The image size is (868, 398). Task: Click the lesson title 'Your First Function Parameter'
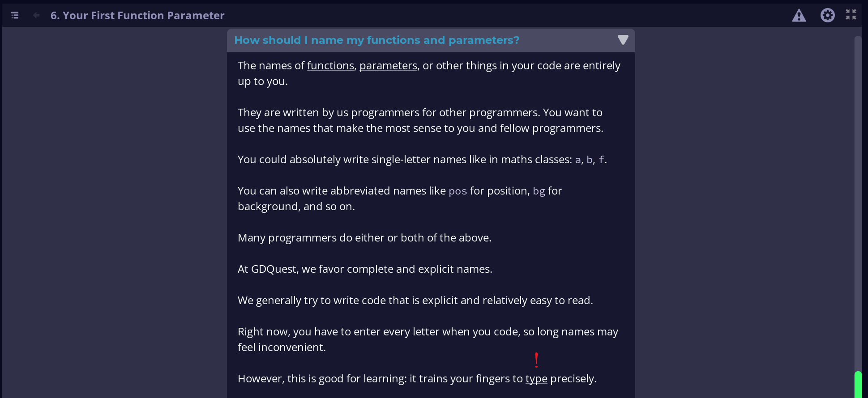pyautogui.click(x=137, y=15)
